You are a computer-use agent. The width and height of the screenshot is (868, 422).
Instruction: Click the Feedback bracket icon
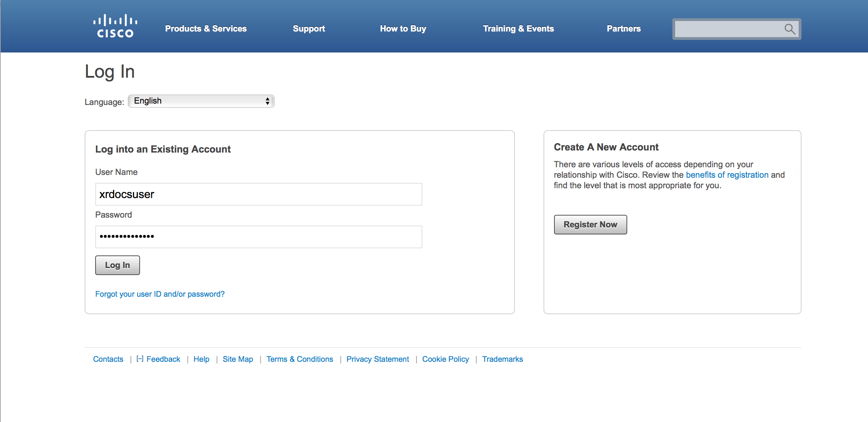[140, 359]
